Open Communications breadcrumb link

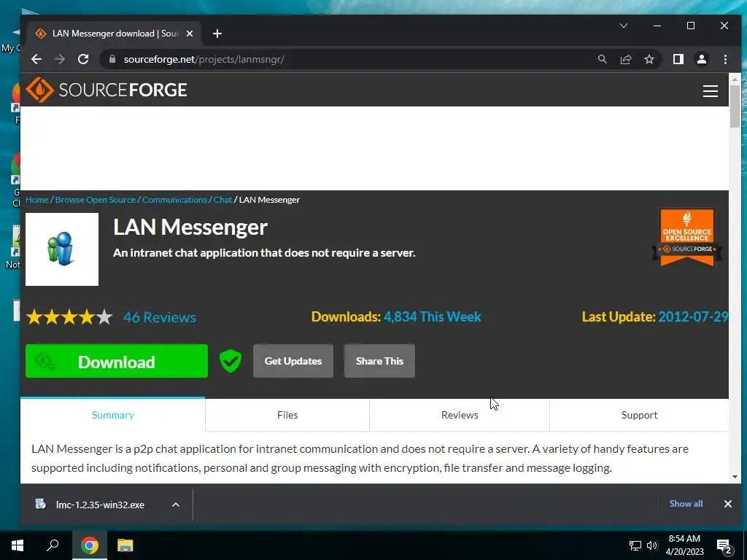tap(174, 200)
